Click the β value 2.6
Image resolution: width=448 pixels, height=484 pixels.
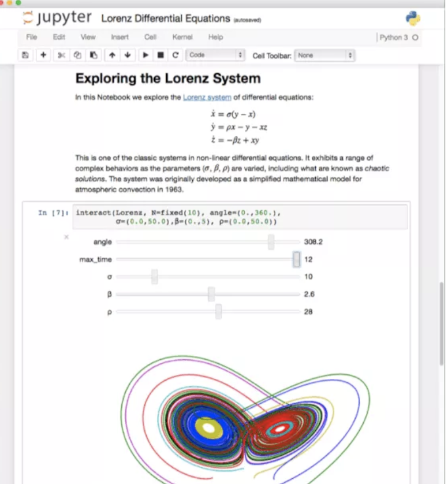coord(309,294)
